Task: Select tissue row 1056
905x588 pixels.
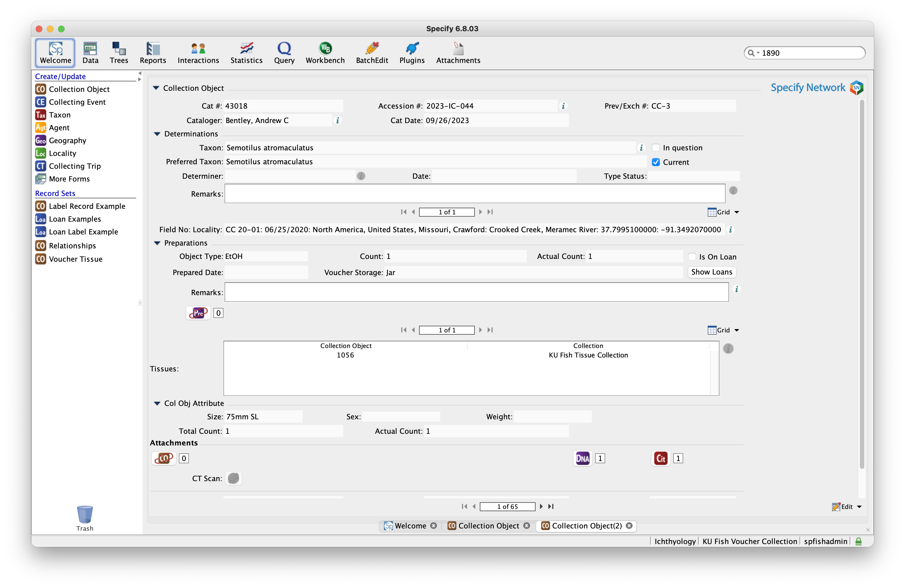Action: tap(466, 355)
